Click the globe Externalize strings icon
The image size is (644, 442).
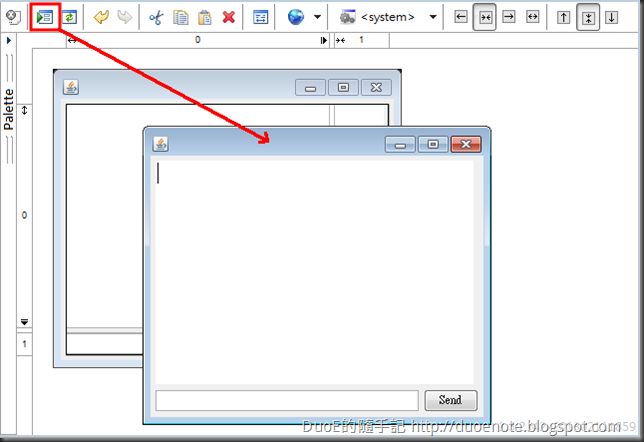coord(296,17)
